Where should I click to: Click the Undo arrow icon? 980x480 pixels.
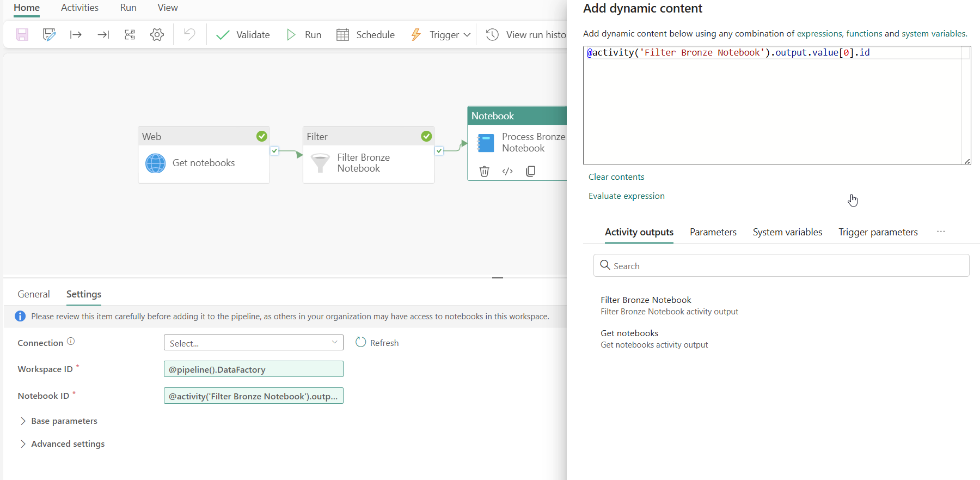pyautogui.click(x=189, y=34)
